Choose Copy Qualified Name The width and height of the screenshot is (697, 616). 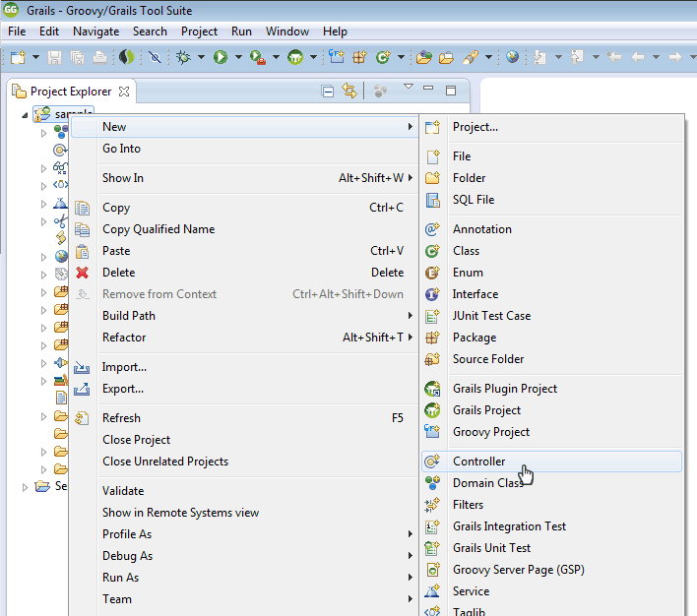[x=244, y=229]
